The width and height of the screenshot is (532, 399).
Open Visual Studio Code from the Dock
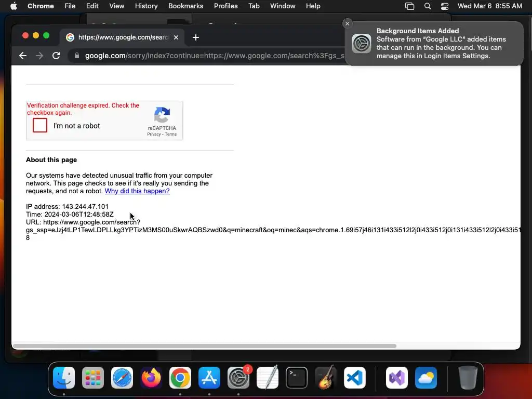[354, 378]
